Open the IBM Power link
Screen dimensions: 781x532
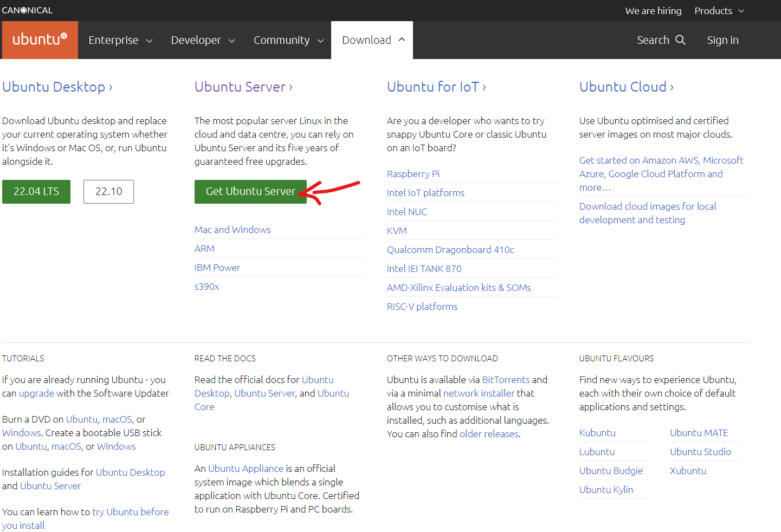[217, 268]
